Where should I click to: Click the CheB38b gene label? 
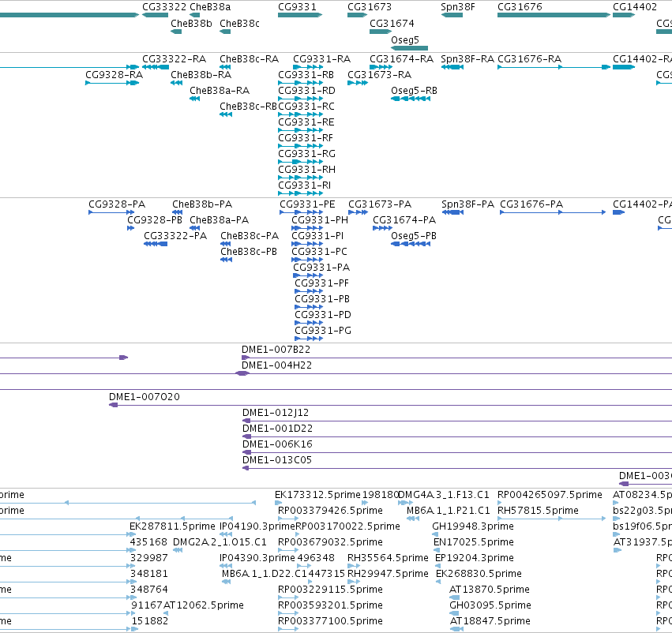click(x=191, y=24)
